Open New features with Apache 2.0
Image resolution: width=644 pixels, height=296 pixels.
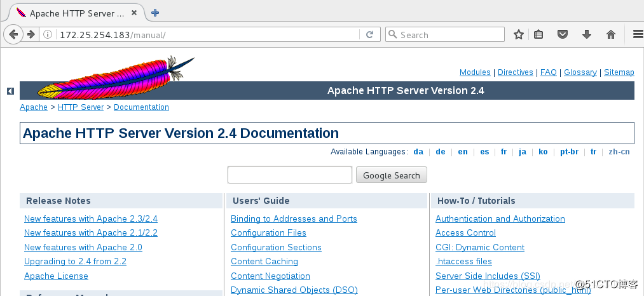[x=83, y=247]
